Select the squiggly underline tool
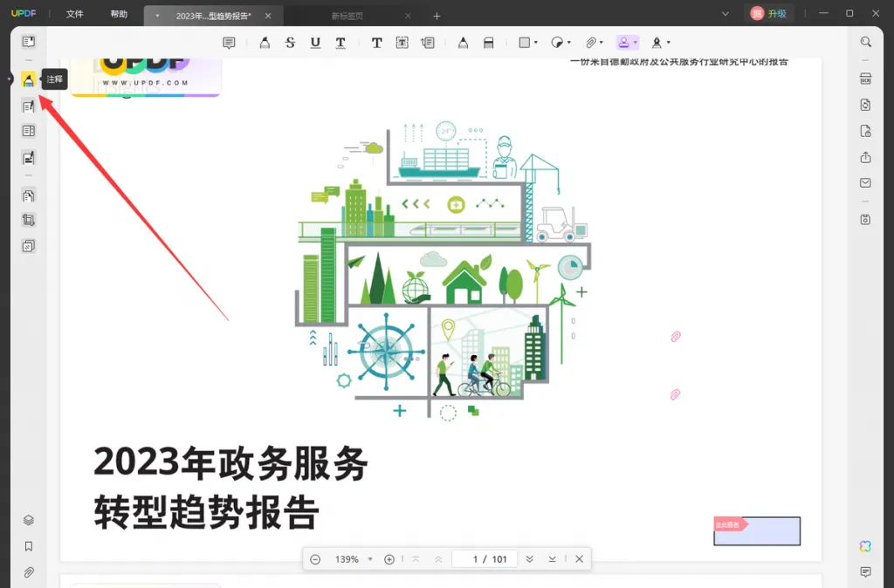Image resolution: width=894 pixels, height=588 pixels. coord(340,43)
